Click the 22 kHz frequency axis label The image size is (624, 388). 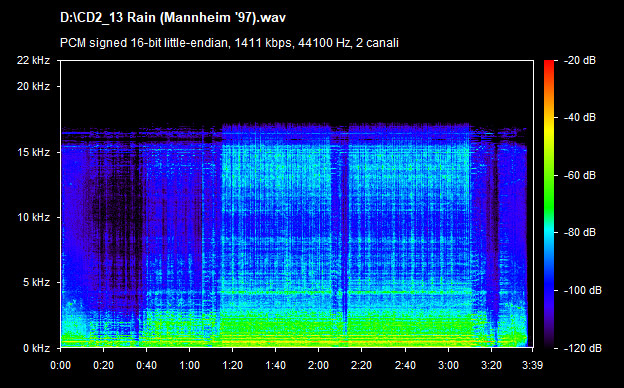click(33, 60)
